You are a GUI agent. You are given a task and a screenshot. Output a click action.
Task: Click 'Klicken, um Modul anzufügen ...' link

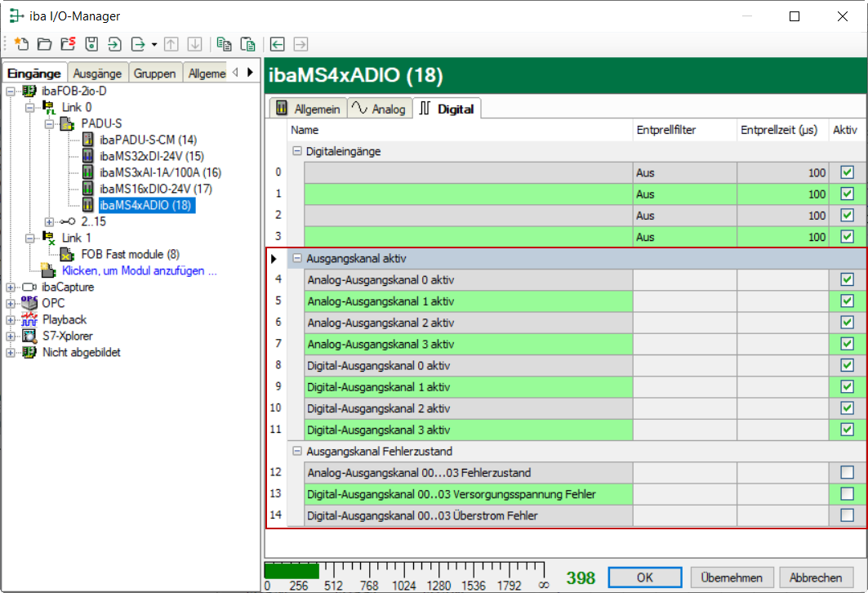(133, 270)
